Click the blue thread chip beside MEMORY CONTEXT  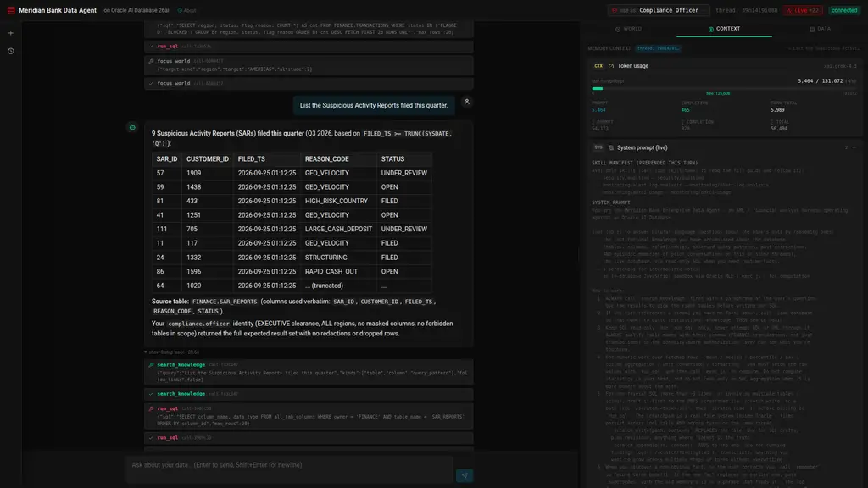658,48
